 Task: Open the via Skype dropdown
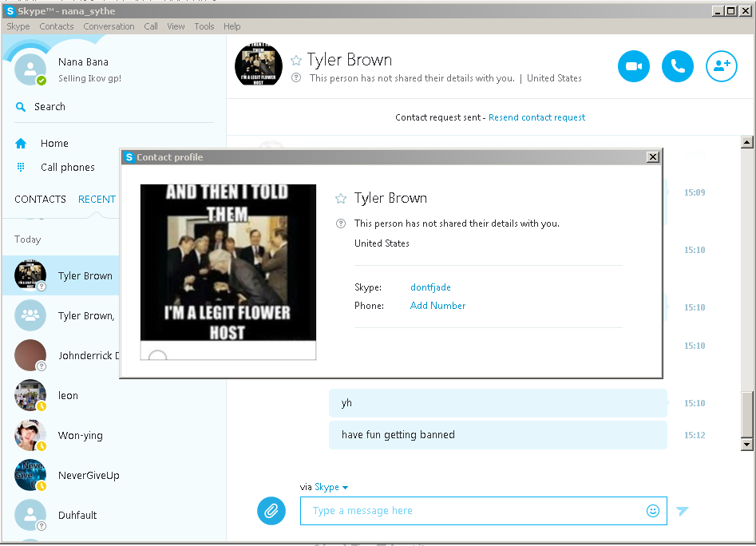[x=331, y=487]
